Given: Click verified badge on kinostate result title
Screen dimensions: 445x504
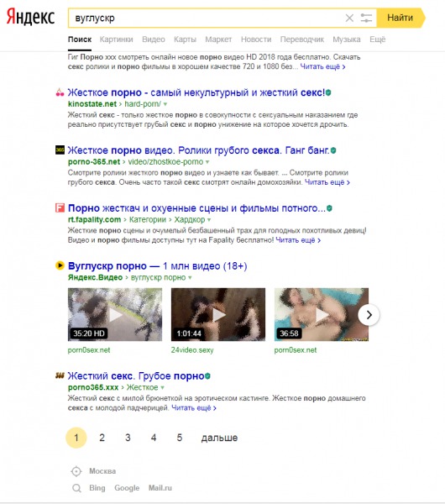Looking at the screenshot, I should point(328,92).
